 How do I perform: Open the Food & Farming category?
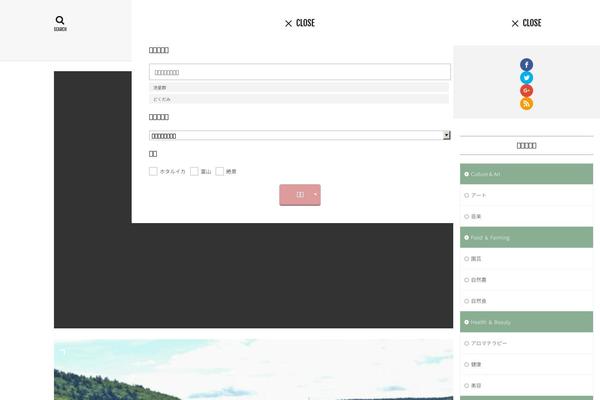click(526, 237)
